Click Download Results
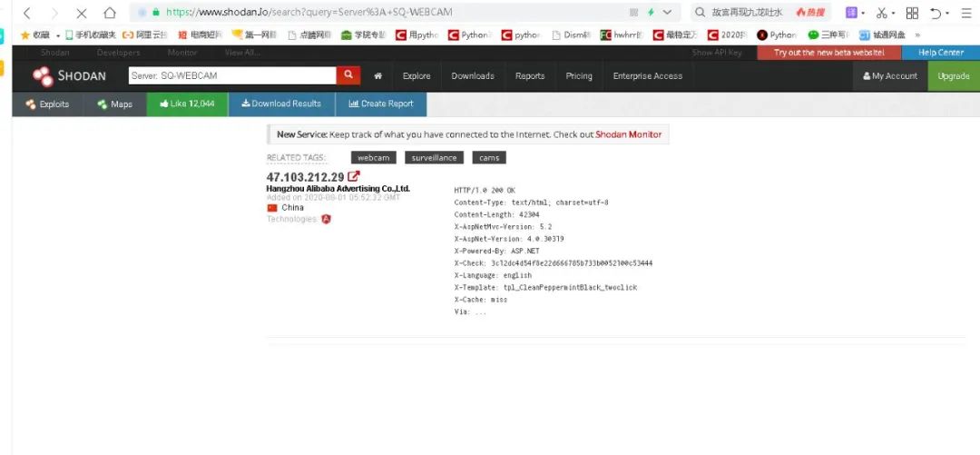980x455 pixels. pyautogui.click(x=282, y=104)
